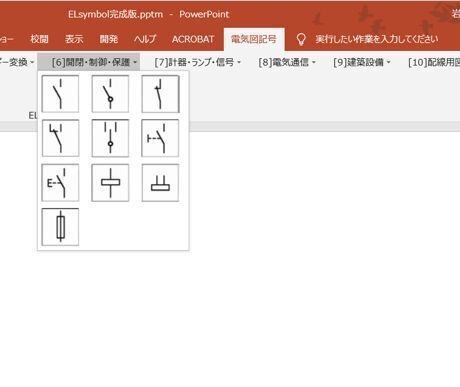Expand the [9]建築設備 dropdown
Screen dimensions: 460x387
pos(362,62)
